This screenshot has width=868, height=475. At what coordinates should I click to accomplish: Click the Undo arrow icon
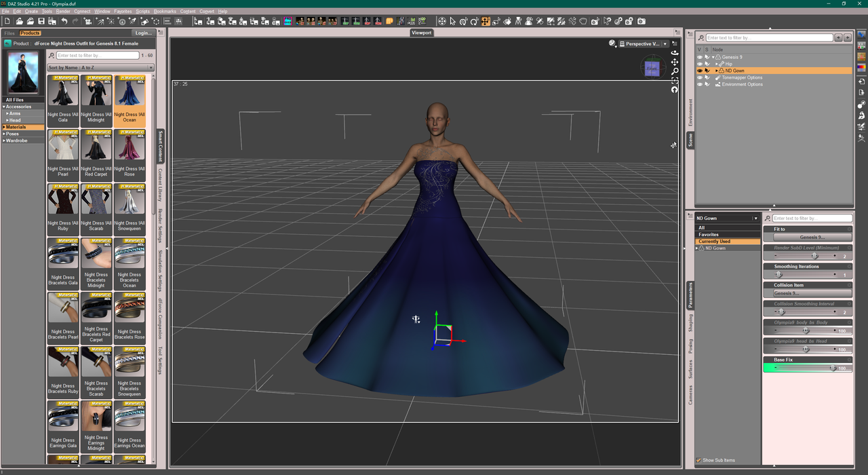(64, 22)
